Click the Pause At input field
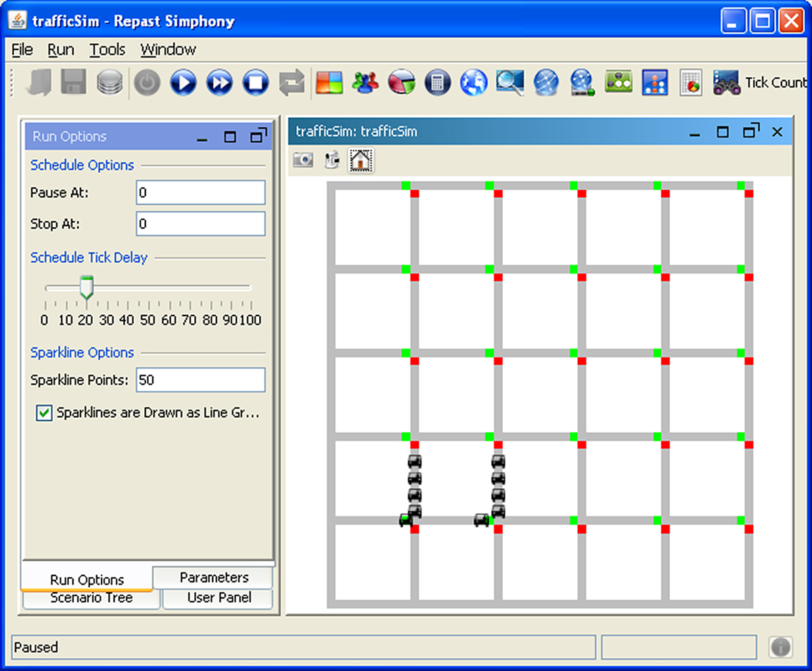 point(200,193)
